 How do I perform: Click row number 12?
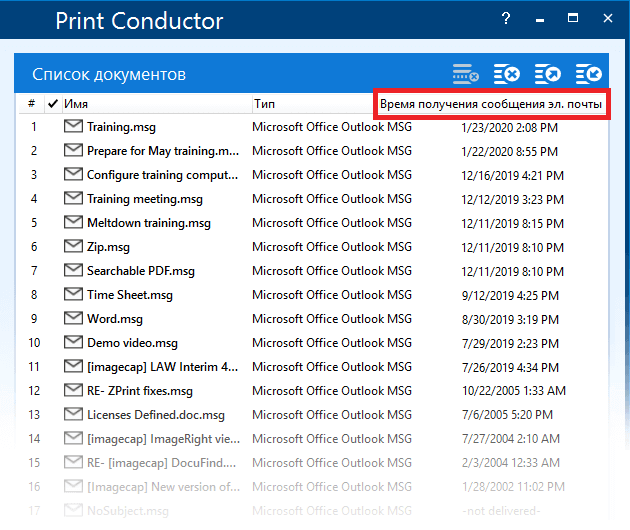34,391
